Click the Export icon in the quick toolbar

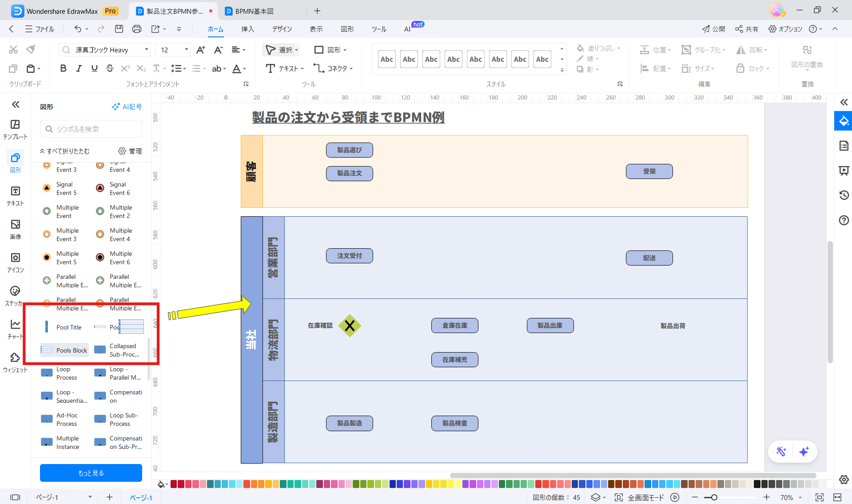point(155,29)
